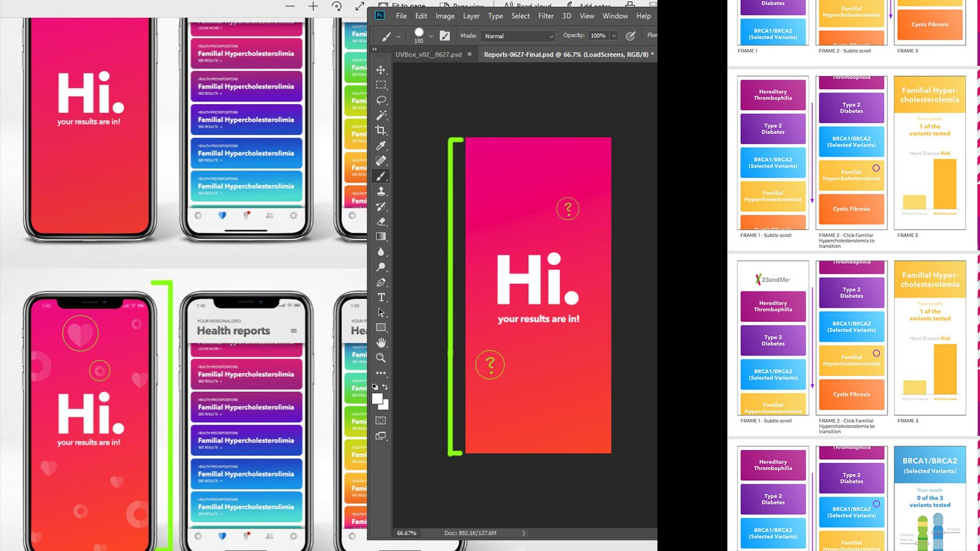This screenshot has height=551, width=980.
Task: Toggle Quick Mask mode
Action: [x=381, y=421]
